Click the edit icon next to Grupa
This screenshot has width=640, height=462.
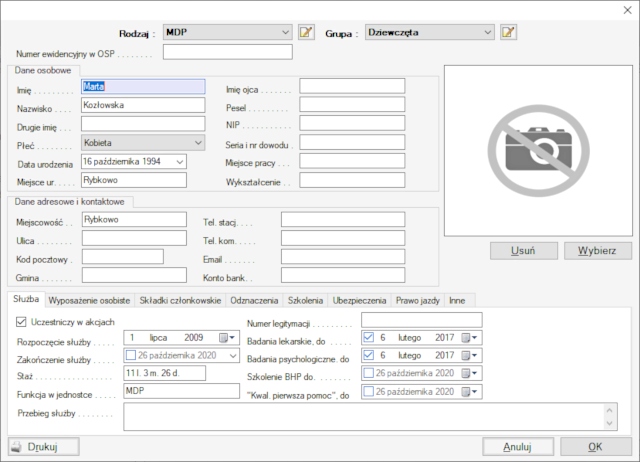(509, 32)
